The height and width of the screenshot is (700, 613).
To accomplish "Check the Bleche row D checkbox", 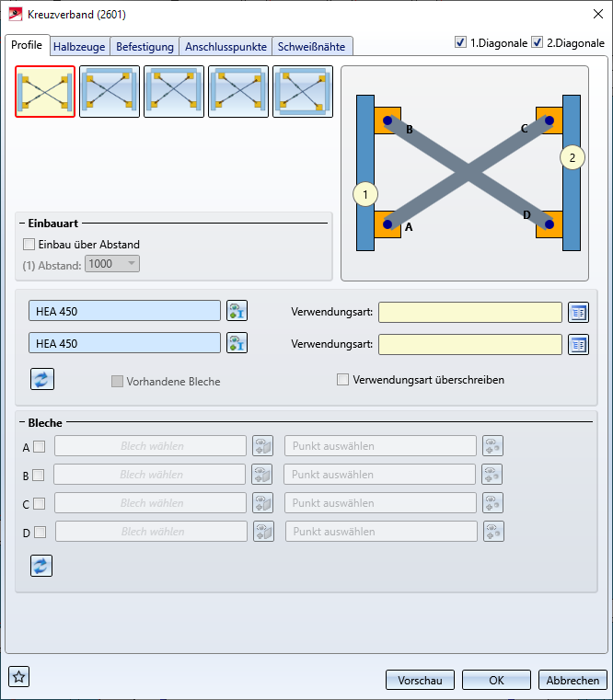I will tap(40, 533).
